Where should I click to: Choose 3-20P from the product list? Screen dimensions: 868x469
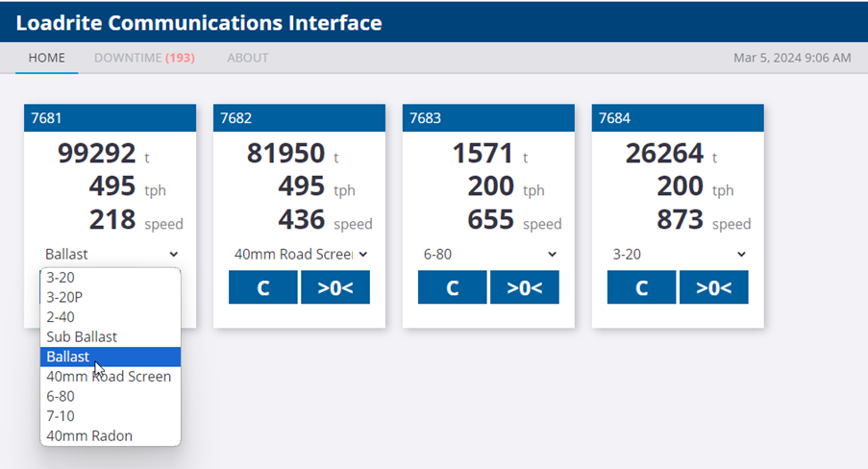click(x=111, y=297)
